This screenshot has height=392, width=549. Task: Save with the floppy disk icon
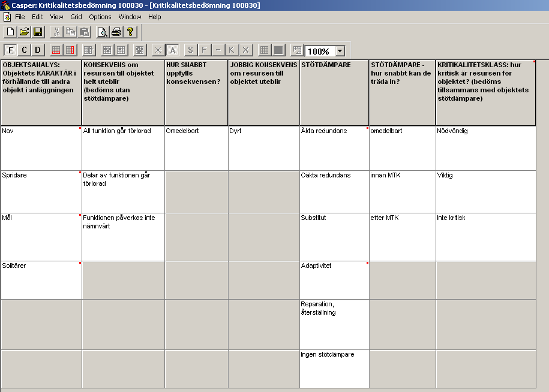(38, 32)
